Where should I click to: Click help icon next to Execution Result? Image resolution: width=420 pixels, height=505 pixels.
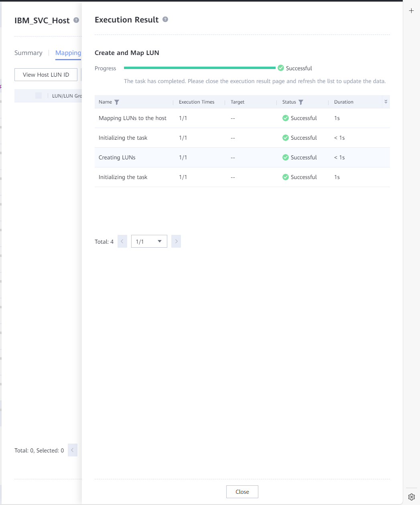coord(165,19)
